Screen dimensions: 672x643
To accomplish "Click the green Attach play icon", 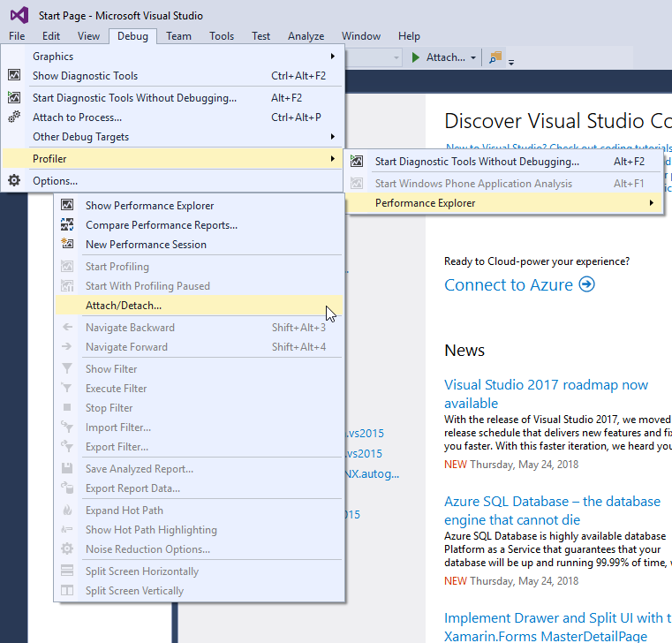I will tap(415, 57).
